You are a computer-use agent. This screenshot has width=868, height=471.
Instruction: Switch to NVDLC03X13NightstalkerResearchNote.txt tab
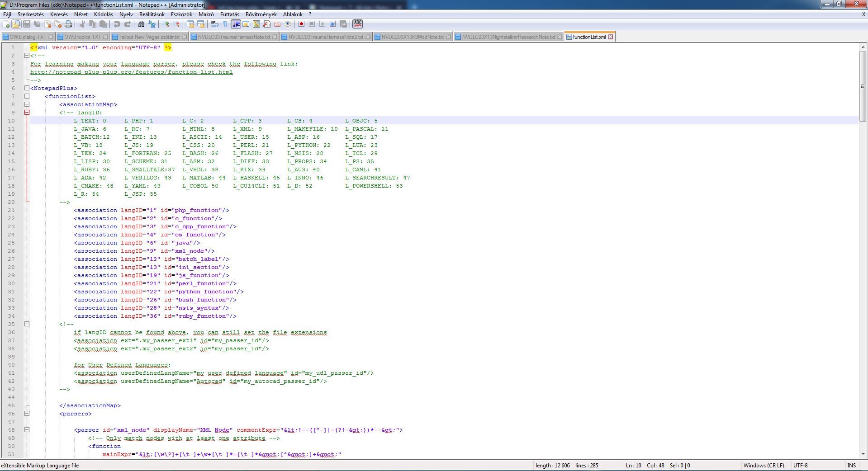tap(508, 37)
